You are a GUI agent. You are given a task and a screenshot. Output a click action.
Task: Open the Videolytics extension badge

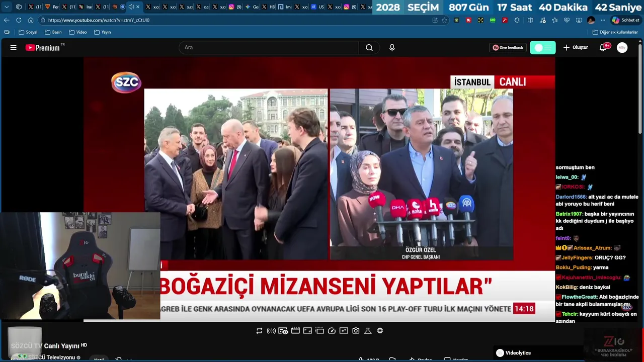[x=513, y=353]
